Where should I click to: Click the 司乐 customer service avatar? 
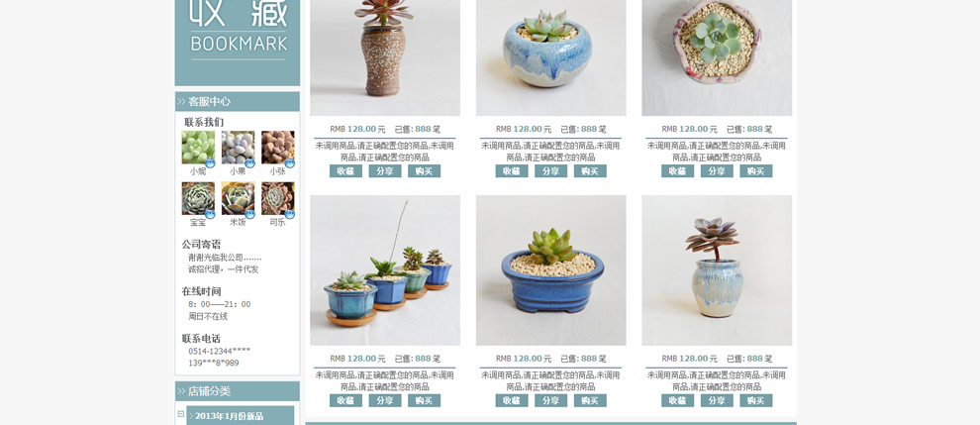click(x=277, y=198)
